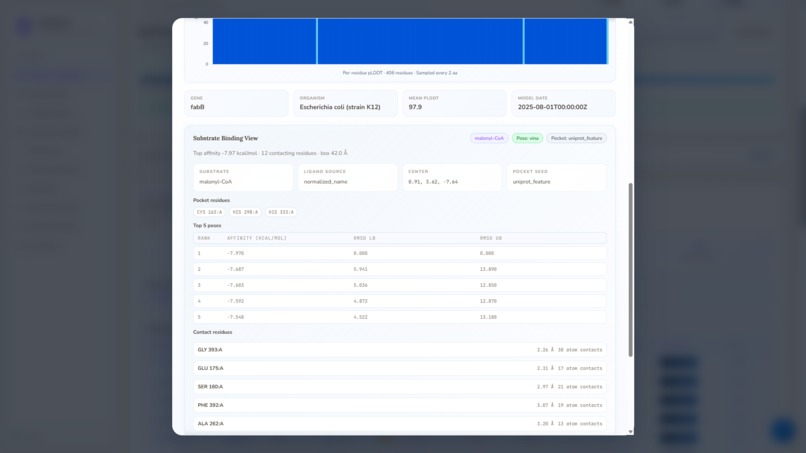The width and height of the screenshot is (806, 453).
Task: Click the pose rank 1 affinity -7.970
Action: [x=235, y=253]
